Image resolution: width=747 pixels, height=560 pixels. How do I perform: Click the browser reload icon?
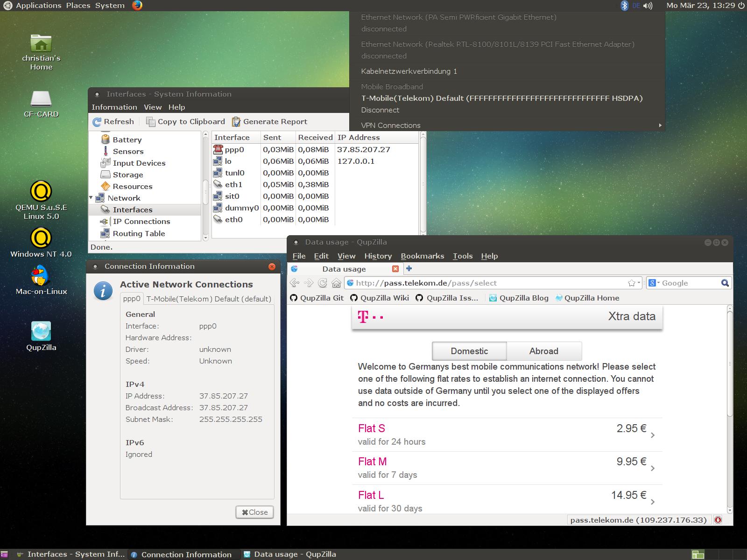(323, 283)
